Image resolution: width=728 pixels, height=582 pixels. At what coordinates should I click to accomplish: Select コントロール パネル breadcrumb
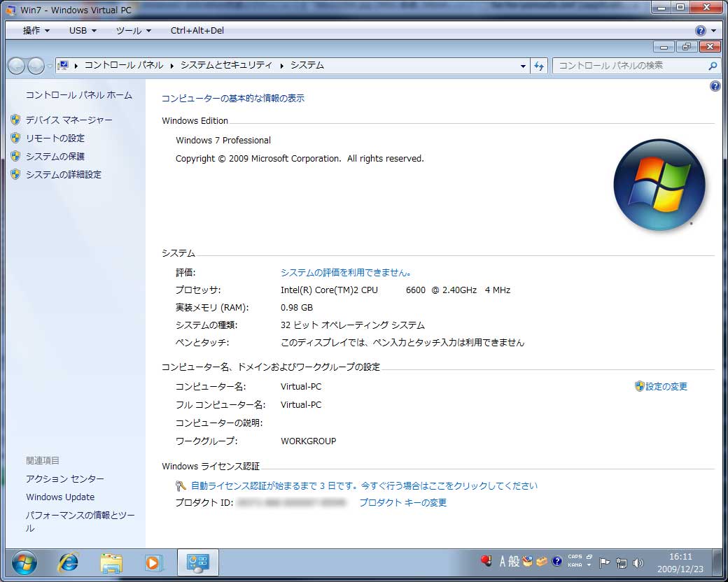coord(124,66)
